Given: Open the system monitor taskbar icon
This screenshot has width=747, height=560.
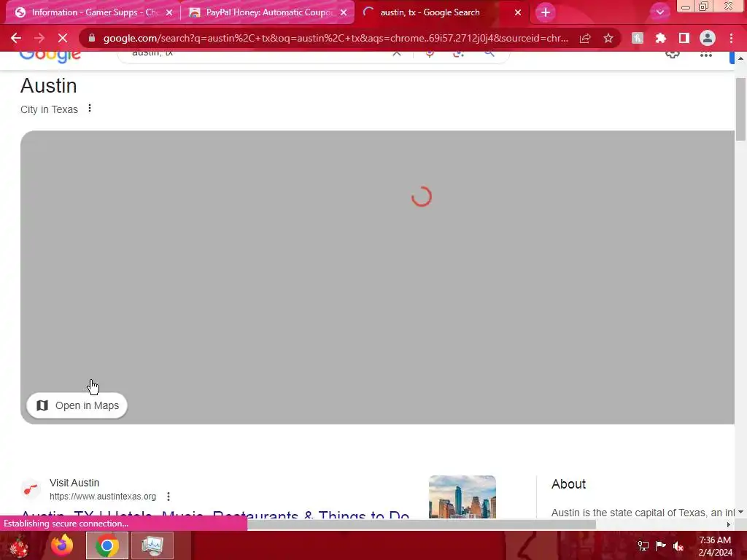Looking at the screenshot, I should [x=152, y=545].
